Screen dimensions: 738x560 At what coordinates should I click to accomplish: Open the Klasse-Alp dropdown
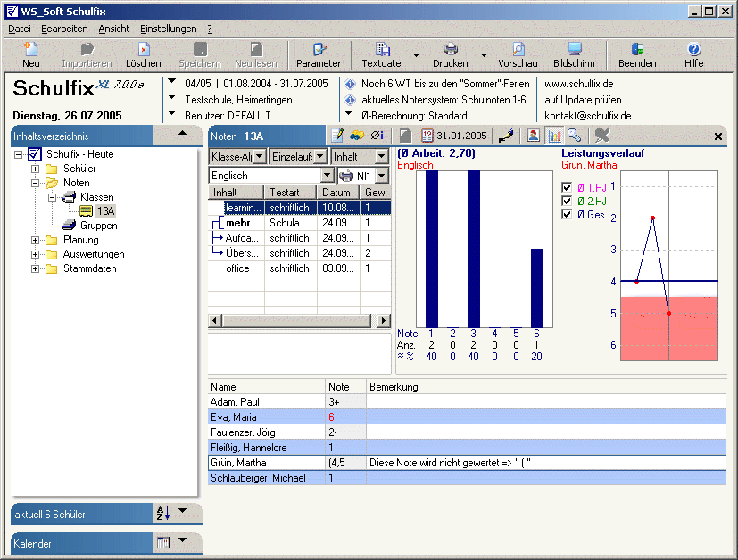260,156
